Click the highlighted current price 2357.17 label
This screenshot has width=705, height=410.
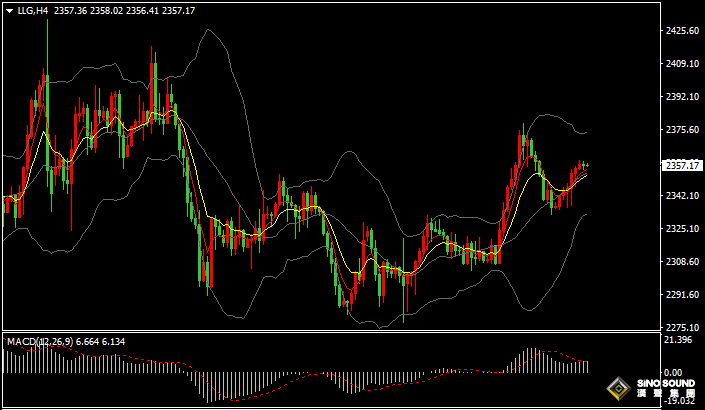pyautogui.click(x=683, y=165)
